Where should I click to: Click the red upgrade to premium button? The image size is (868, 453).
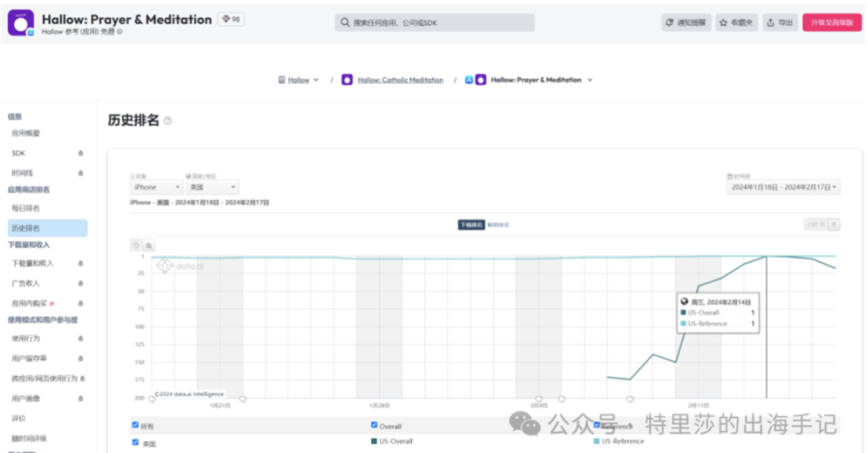tap(832, 23)
